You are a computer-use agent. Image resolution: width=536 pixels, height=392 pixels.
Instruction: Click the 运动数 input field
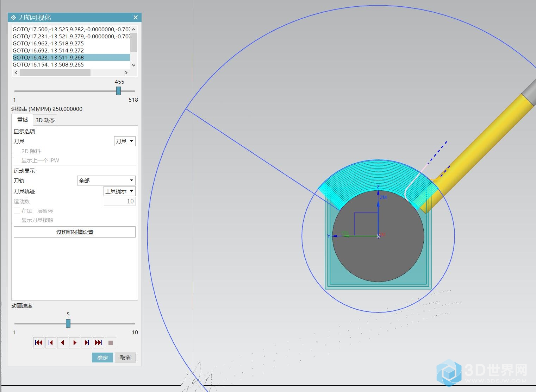tap(120, 201)
